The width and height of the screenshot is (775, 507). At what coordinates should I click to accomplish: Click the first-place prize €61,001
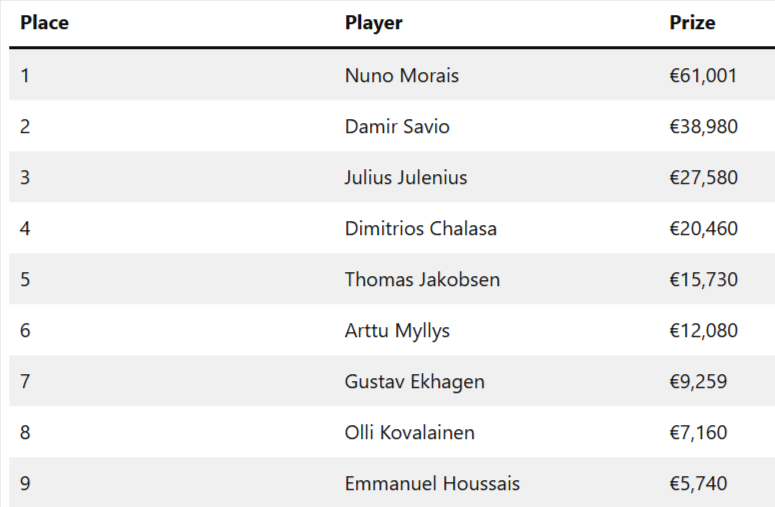[703, 75]
